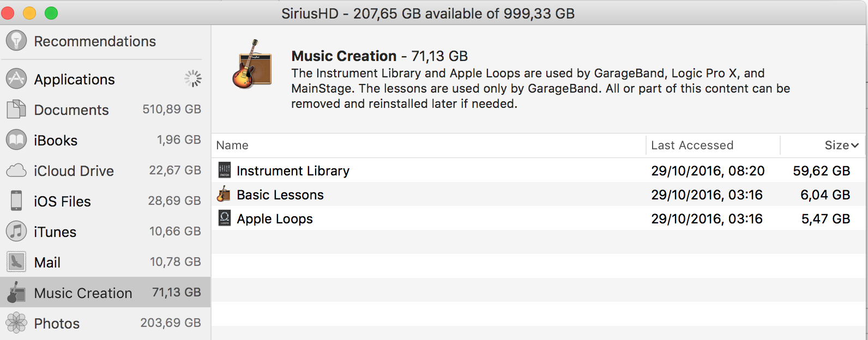Screen dimensions: 868x340
Task: Click the iCloud Drive cloud icon
Action: 16,171
